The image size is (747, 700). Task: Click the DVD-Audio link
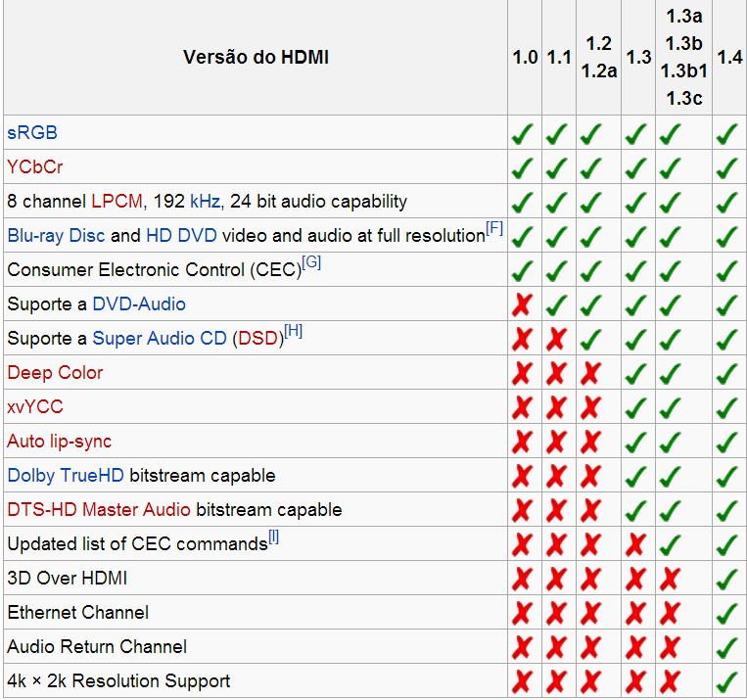point(139,304)
